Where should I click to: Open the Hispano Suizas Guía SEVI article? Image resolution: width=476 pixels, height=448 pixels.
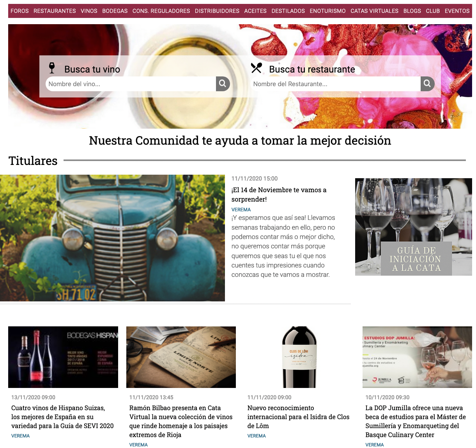click(x=62, y=417)
